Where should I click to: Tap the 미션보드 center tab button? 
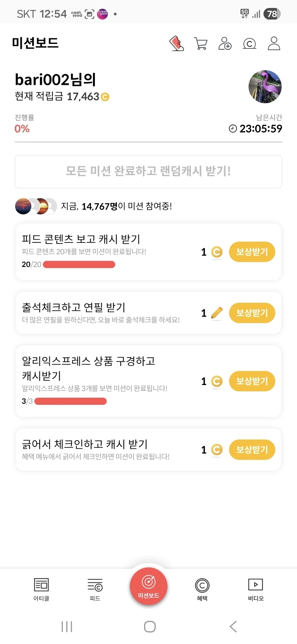coord(148,586)
